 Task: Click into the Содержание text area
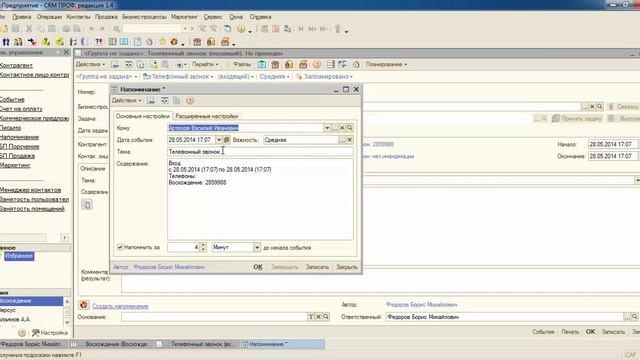coord(260,199)
